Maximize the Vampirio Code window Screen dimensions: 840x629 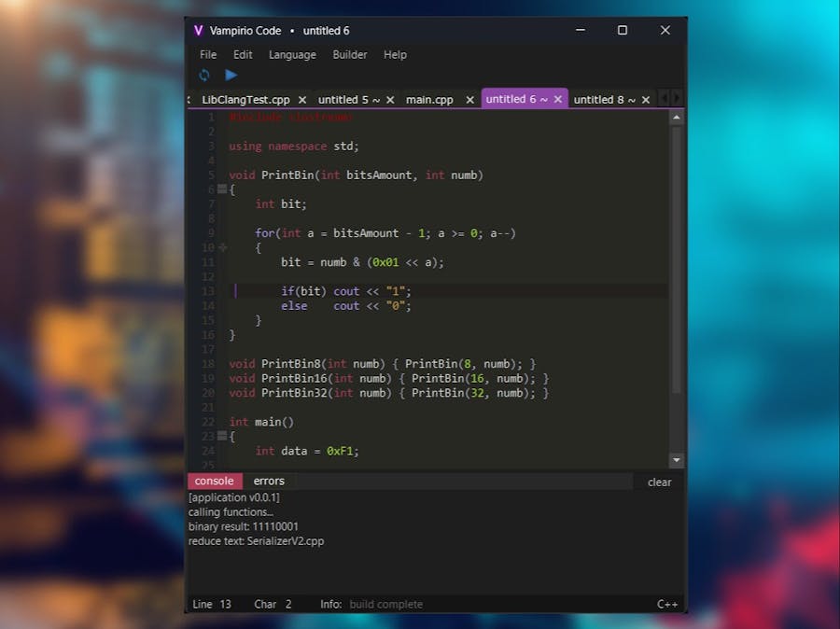[x=623, y=30]
